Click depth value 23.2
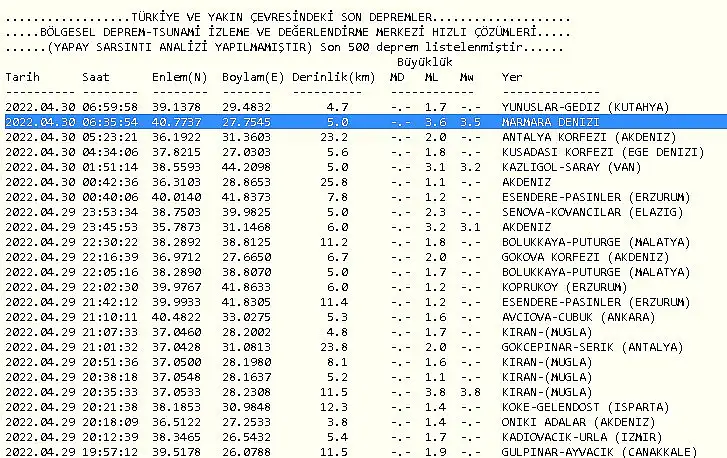Screen dimensions: 727x458 click(334, 137)
